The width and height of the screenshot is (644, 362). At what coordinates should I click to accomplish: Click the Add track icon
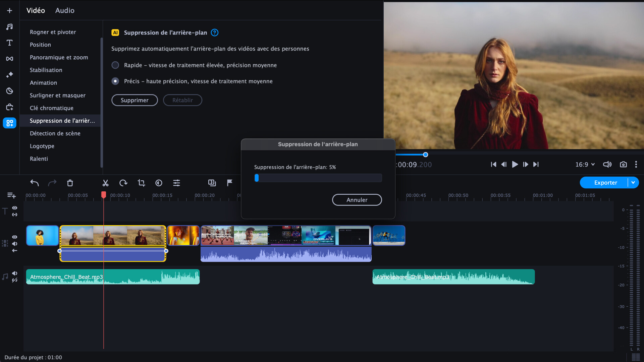(11, 195)
